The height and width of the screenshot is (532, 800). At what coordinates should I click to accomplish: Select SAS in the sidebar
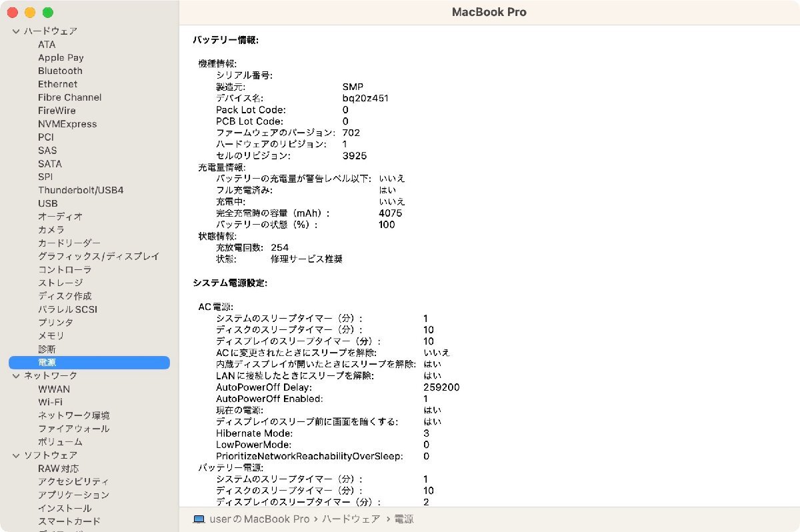(47, 151)
